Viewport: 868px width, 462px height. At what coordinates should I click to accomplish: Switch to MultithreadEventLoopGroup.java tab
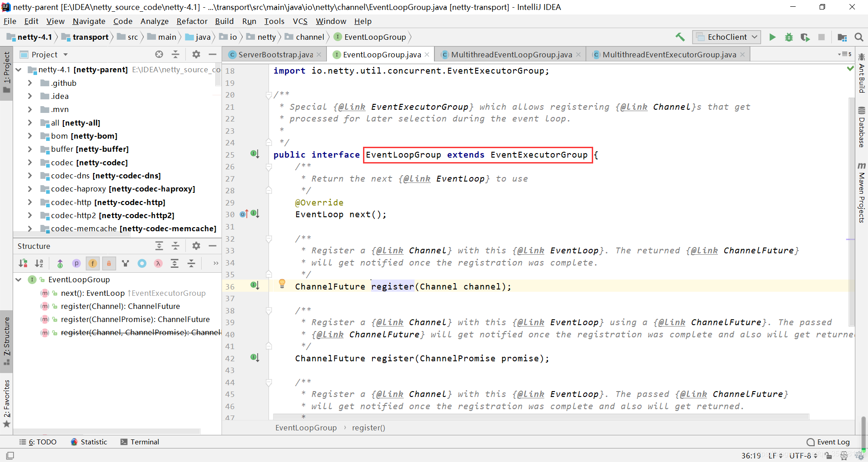[x=511, y=55]
